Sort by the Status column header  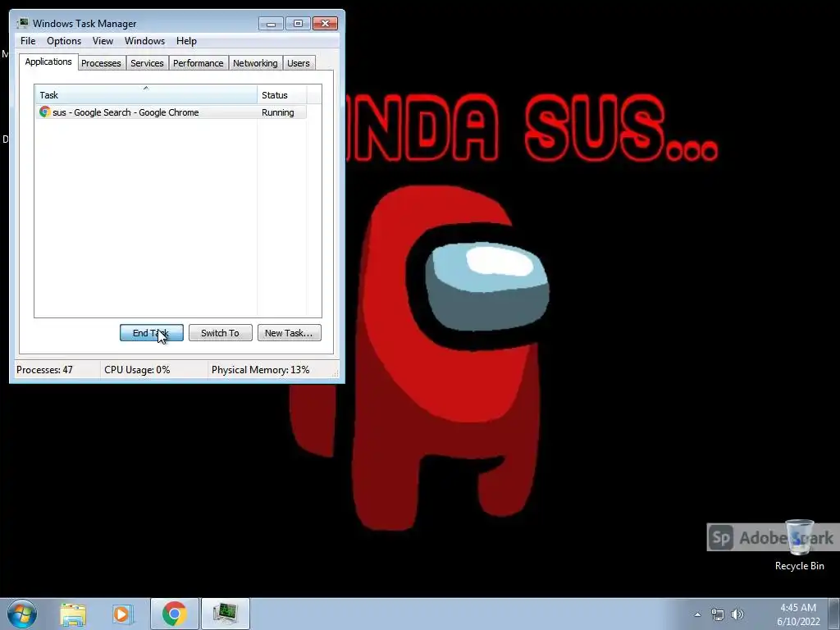[281, 95]
